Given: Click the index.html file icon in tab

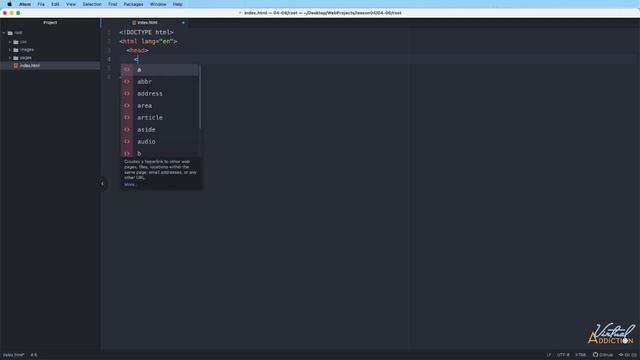Looking at the screenshot, I should point(134,22).
